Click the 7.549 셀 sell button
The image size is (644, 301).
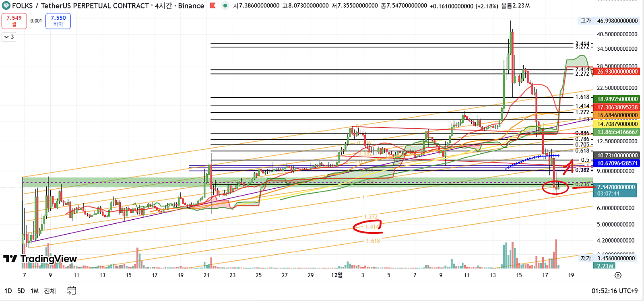click(14, 21)
